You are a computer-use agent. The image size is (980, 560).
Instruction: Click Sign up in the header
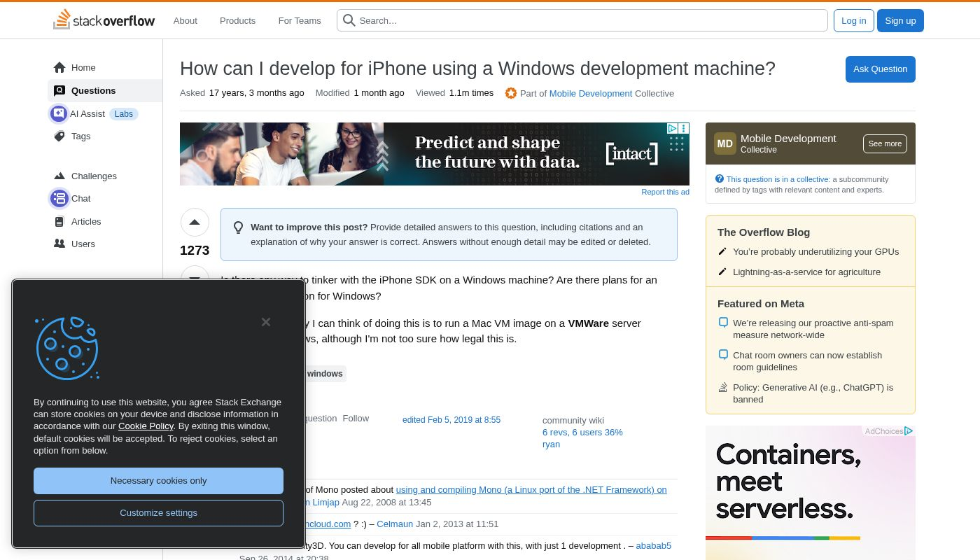point(899,21)
